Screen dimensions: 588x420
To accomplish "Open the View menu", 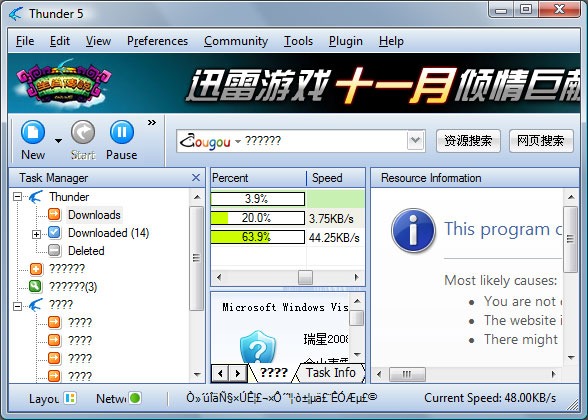I will point(98,40).
